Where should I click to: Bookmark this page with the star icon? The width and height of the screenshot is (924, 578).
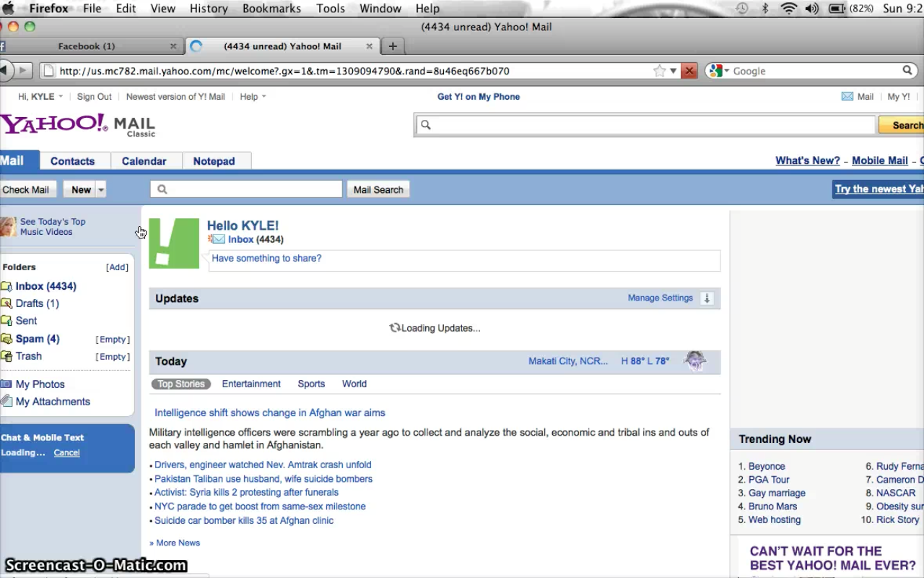click(x=659, y=71)
